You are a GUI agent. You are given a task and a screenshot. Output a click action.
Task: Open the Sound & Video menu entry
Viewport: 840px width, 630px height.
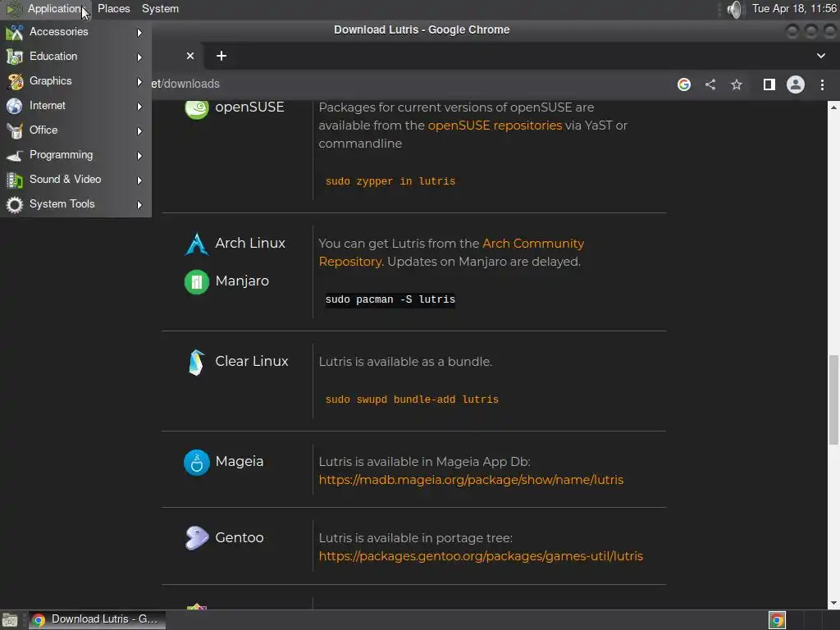tap(75, 180)
